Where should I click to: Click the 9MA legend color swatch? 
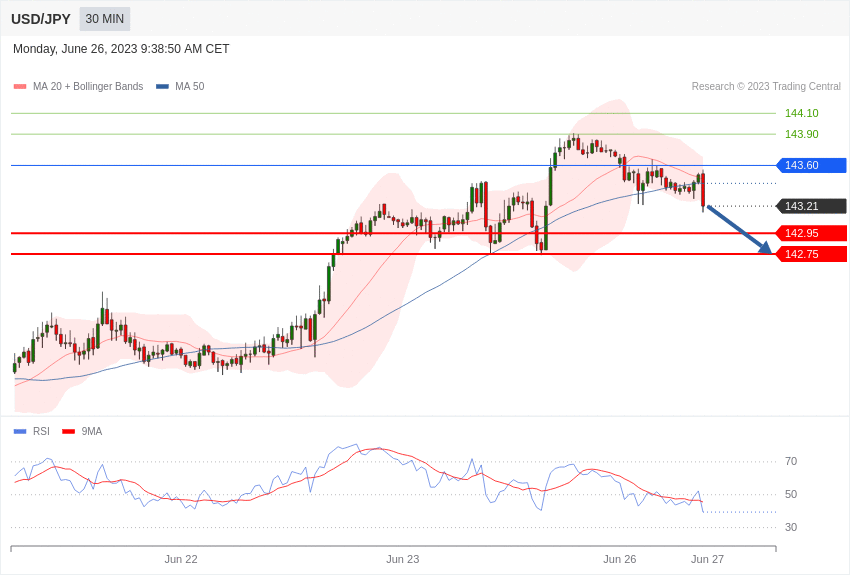point(68,431)
